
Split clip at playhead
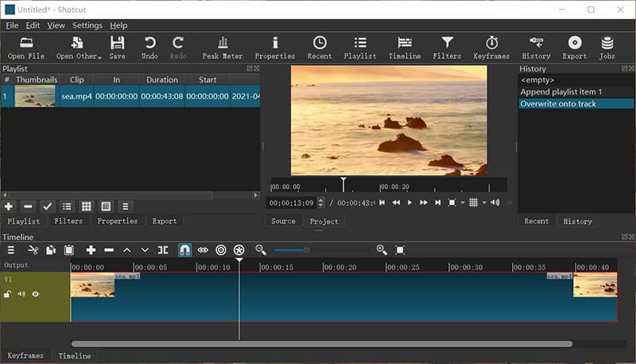(x=163, y=250)
